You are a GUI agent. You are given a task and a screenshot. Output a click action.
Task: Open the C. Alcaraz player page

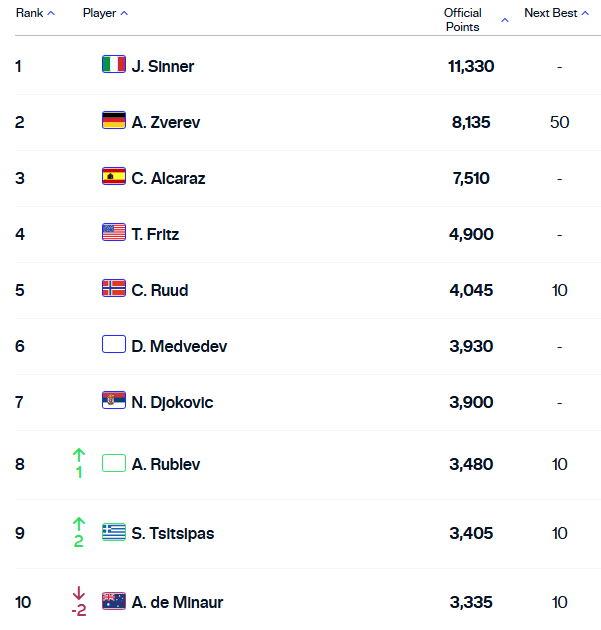(168, 178)
